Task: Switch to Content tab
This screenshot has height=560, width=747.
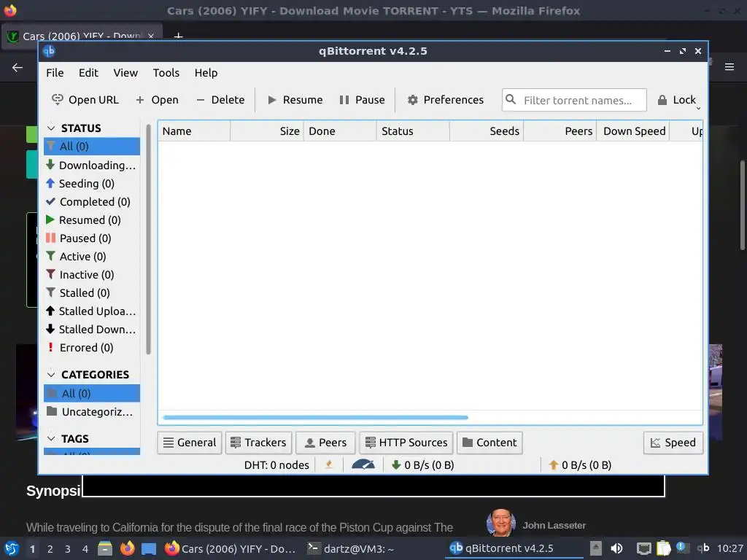Action: tap(489, 443)
